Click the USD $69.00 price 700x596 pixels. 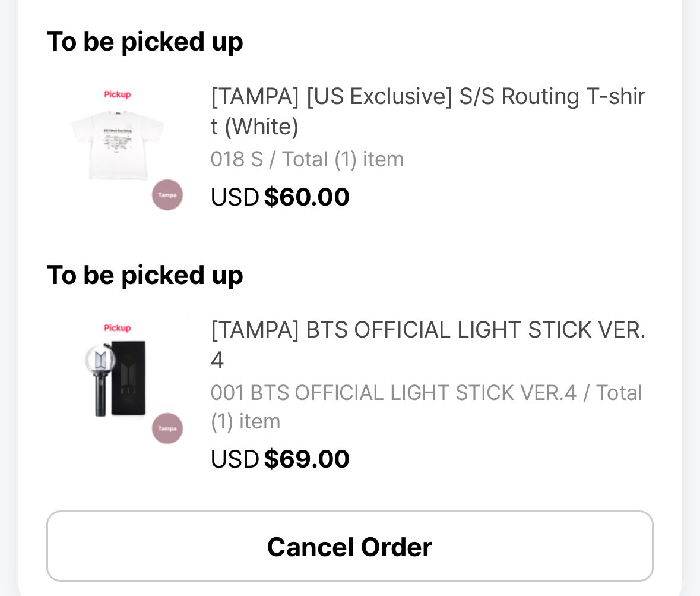(280, 459)
